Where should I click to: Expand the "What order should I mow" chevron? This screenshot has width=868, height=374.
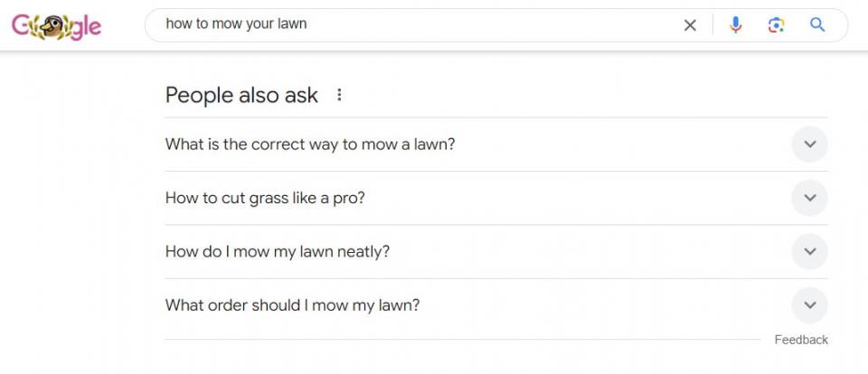[x=809, y=305]
